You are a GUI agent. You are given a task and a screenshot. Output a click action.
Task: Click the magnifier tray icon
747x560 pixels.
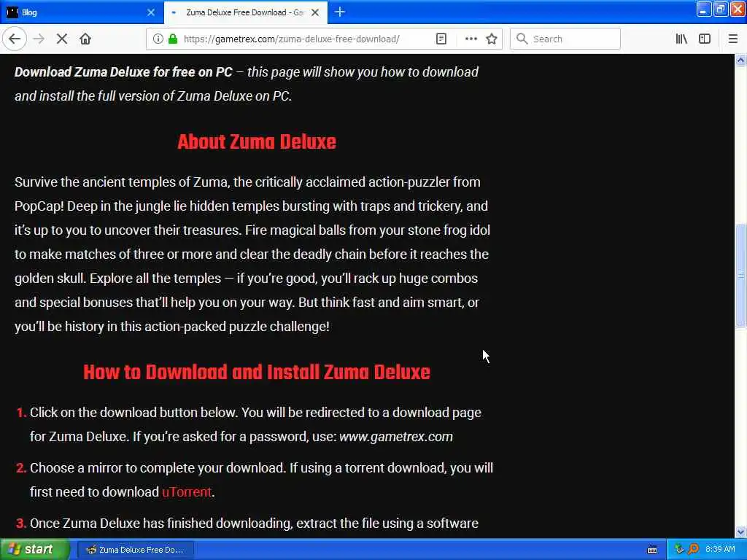click(x=693, y=549)
